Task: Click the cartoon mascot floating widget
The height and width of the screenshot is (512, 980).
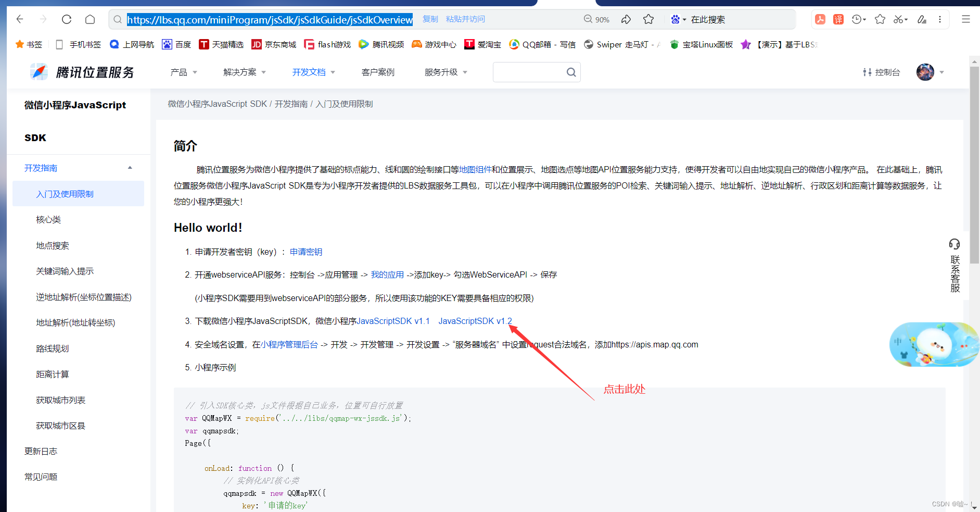Action: pyautogui.click(x=934, y=344)
